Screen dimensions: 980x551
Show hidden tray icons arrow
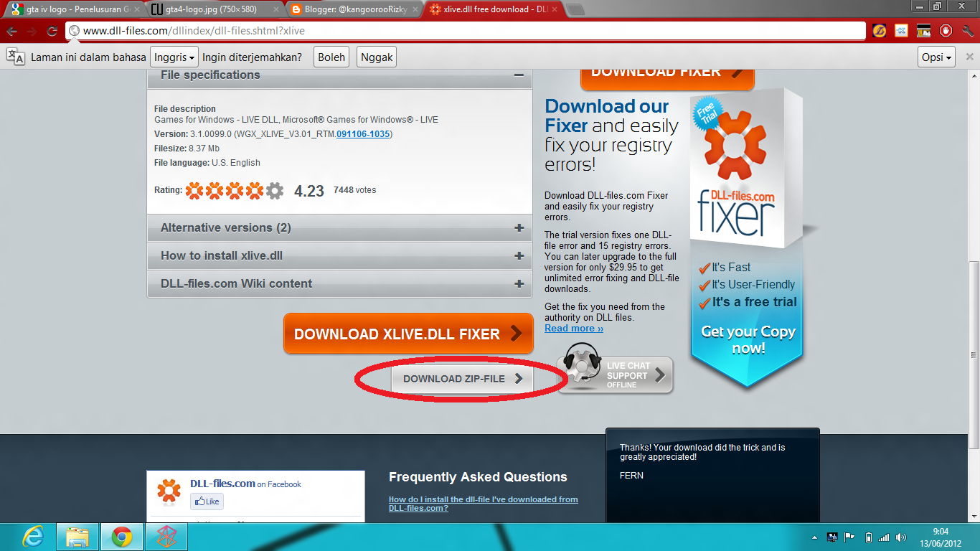(814, 537)
